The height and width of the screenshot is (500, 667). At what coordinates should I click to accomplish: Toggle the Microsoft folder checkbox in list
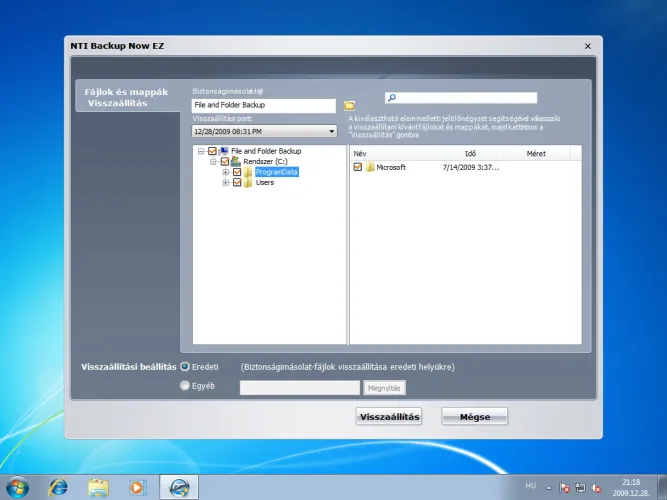358,167
